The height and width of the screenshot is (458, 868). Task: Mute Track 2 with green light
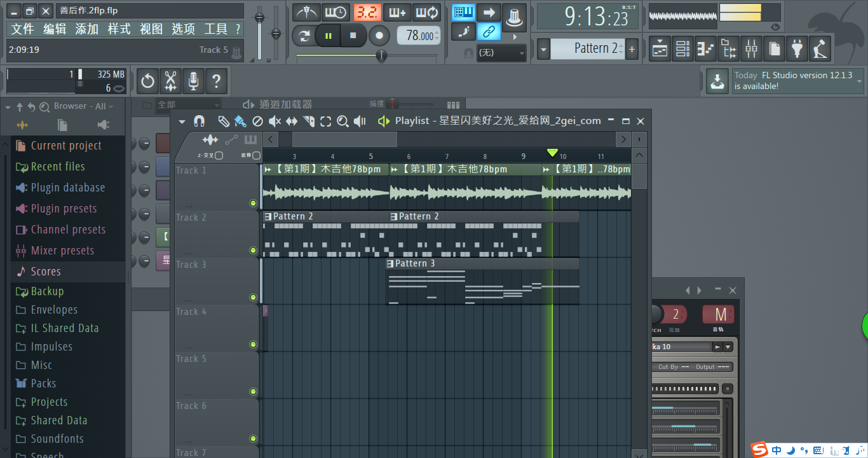253,251
